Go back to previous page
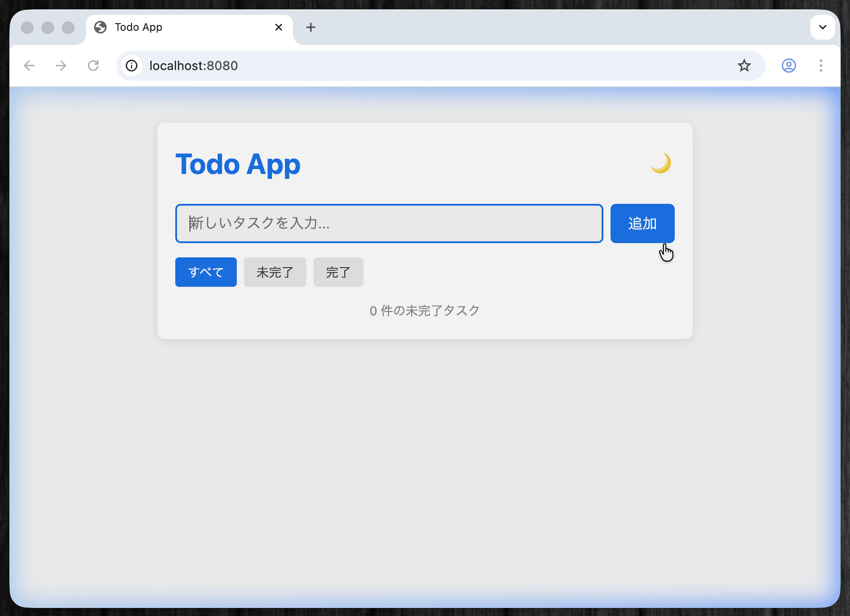 [x=29, y=66]
